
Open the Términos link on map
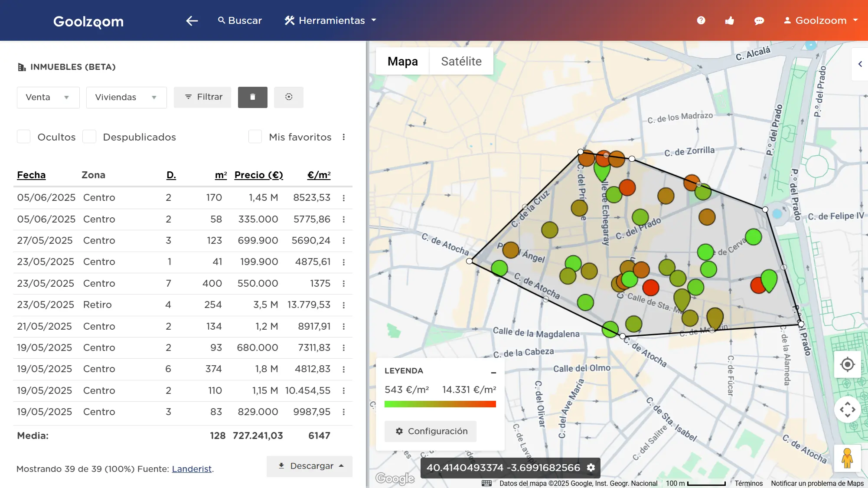tap(749, 483)
